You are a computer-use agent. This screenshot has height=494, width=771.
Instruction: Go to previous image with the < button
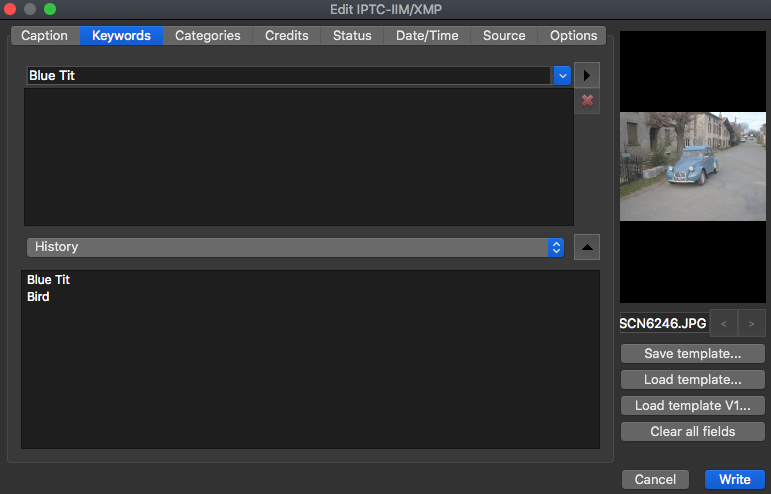pyautogui.click(x=724, y=323)
